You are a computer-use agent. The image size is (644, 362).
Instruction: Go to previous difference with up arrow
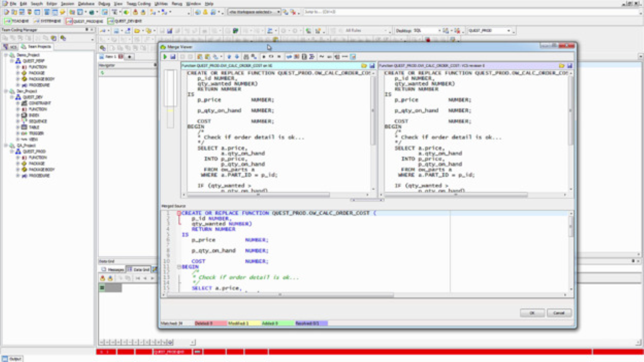point(229,57)
